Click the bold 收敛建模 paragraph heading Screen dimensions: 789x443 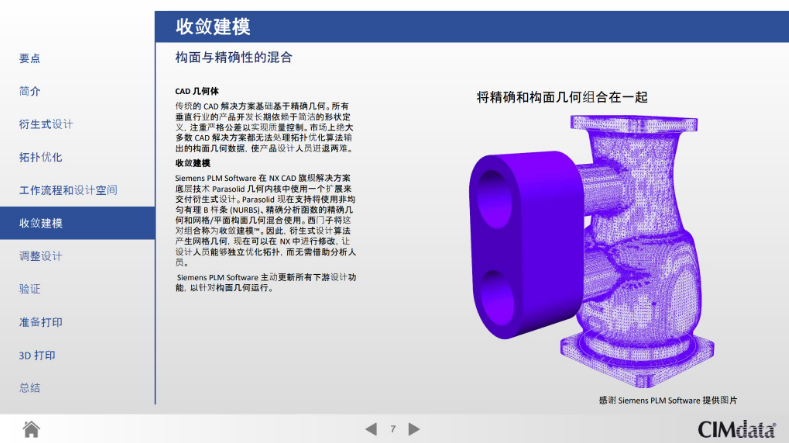193,163
